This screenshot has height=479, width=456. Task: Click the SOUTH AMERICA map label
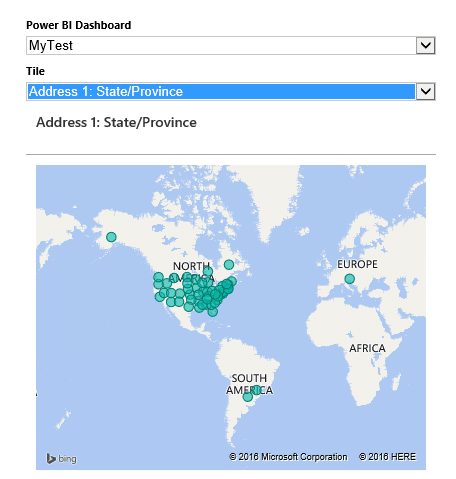point(249,384)
